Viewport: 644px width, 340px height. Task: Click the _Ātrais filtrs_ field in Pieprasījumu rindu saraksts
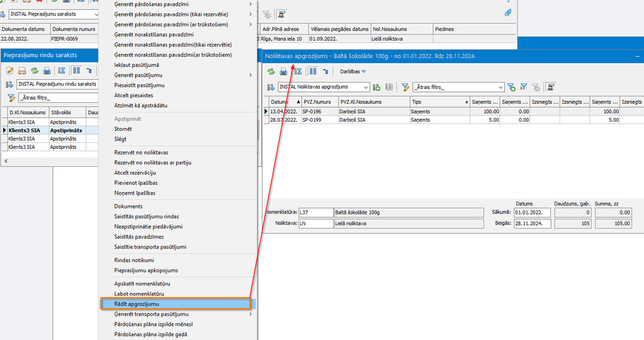pos(58,98)
